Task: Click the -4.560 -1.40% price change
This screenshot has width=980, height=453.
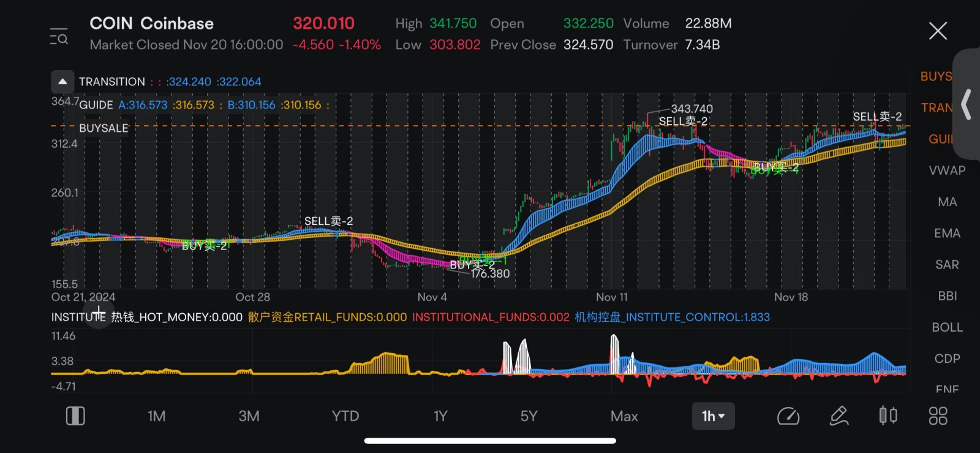Action: point(337,45)
